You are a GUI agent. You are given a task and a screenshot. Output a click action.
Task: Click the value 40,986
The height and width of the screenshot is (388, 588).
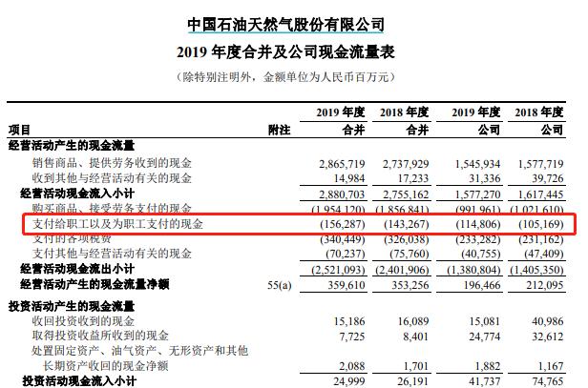tap(548, 321)
